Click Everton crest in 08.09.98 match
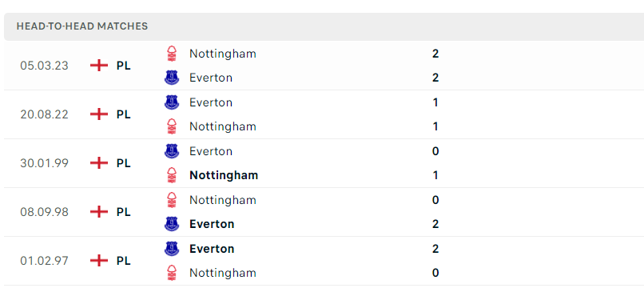Viewport: 644px width, 296px height. click(x=172, y=224)
